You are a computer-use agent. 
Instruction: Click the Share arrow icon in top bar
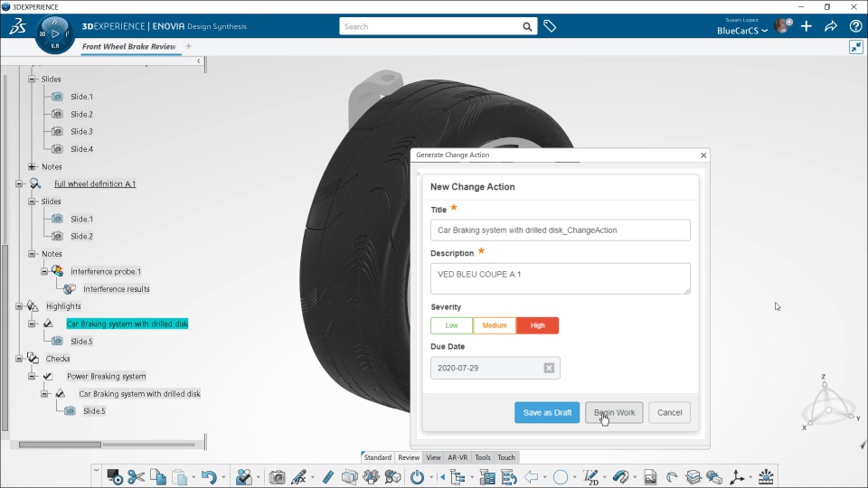(831, 26)
